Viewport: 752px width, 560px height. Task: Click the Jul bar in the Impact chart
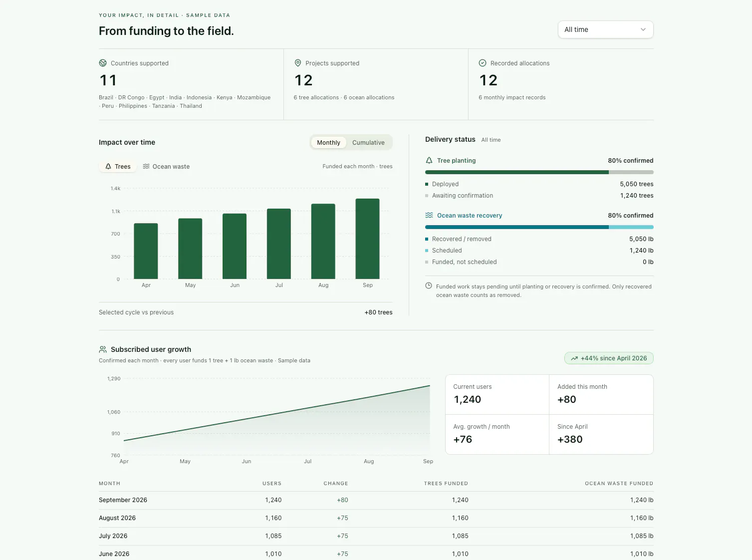pos(279,244)
